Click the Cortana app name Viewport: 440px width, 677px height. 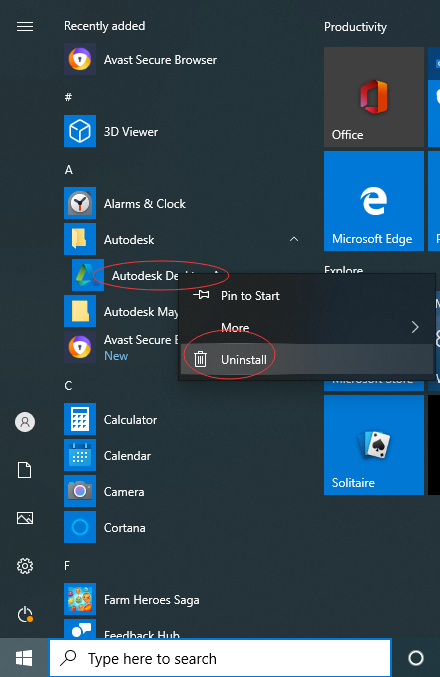(x=124, y=528)
